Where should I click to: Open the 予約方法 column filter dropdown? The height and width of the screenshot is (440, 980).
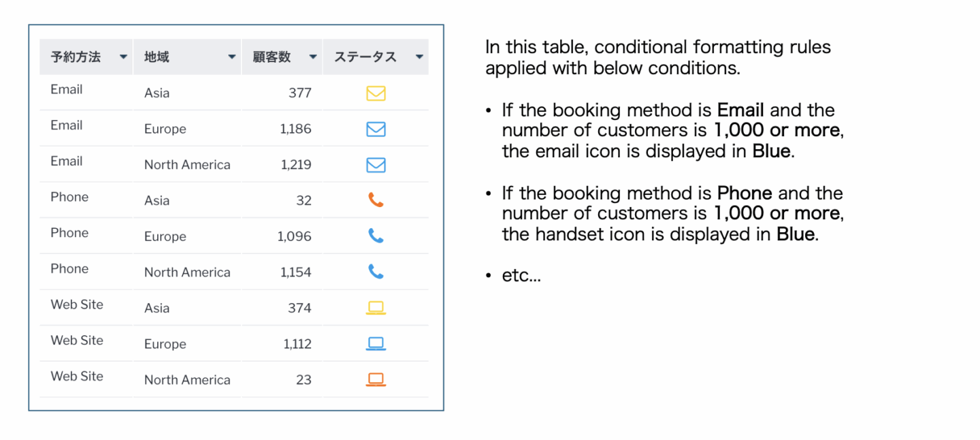coord(123,57)
